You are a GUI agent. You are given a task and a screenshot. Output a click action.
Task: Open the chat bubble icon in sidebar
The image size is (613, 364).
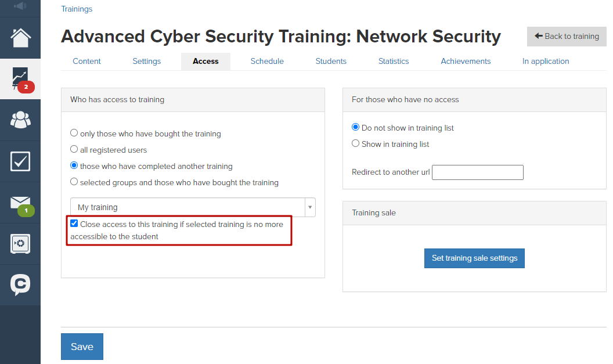click(20, 285)
